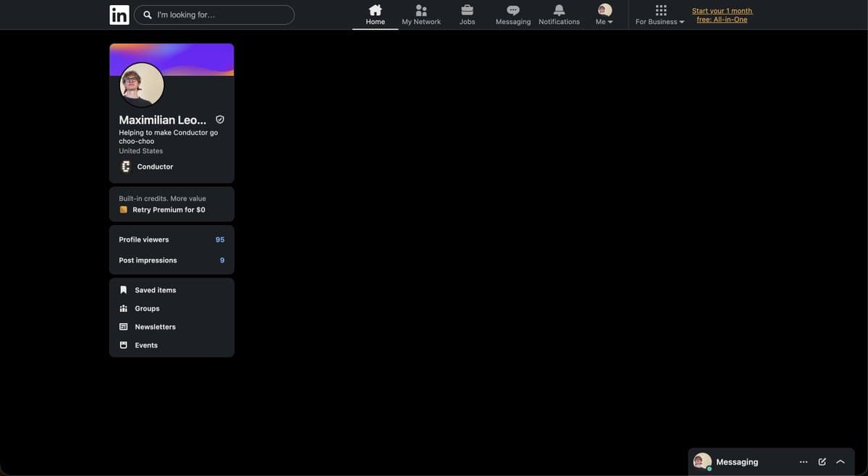868x476 pixels.
Task: Open Messaging from the top navigation
Action: (513, 15)
